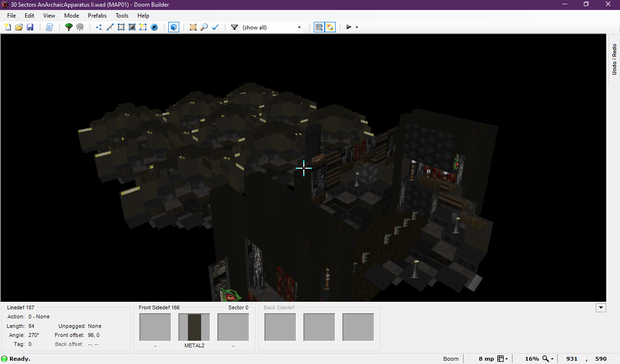The image size is (620, 364).
Task: Click the front sidedef upper texture thumbnail
Action: point(155,327)
